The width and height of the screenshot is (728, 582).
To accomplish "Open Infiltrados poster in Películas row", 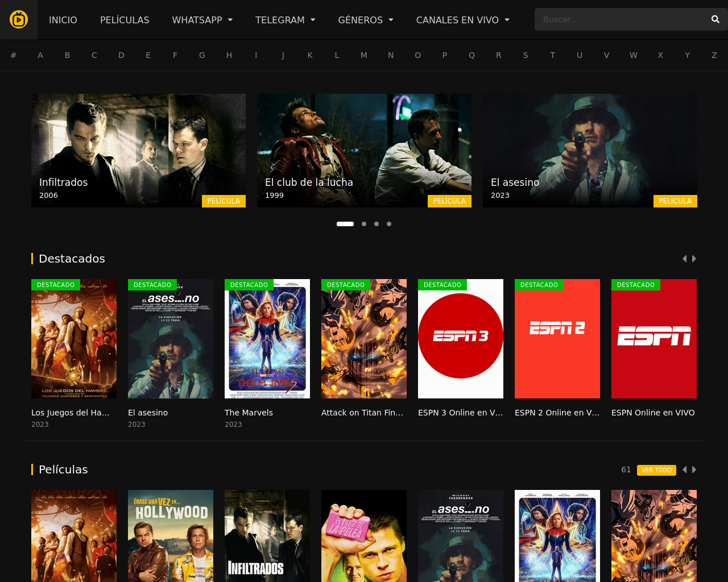I will [x=267, y=536].
